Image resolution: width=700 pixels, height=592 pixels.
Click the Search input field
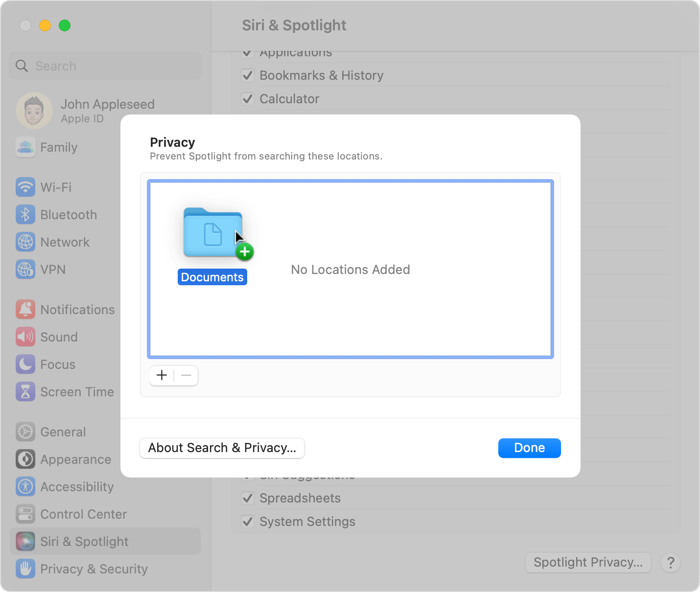pyautogui.click(x=105, y=66)
